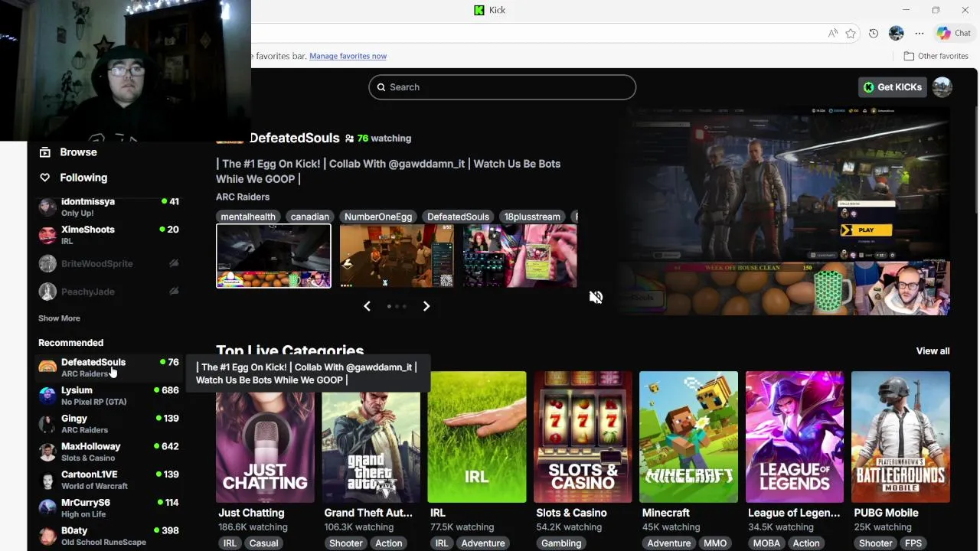Image resolution: width=980 pixels, height=551 pixels.
Task: Open Minecraft category card
Action: [689, 437]
